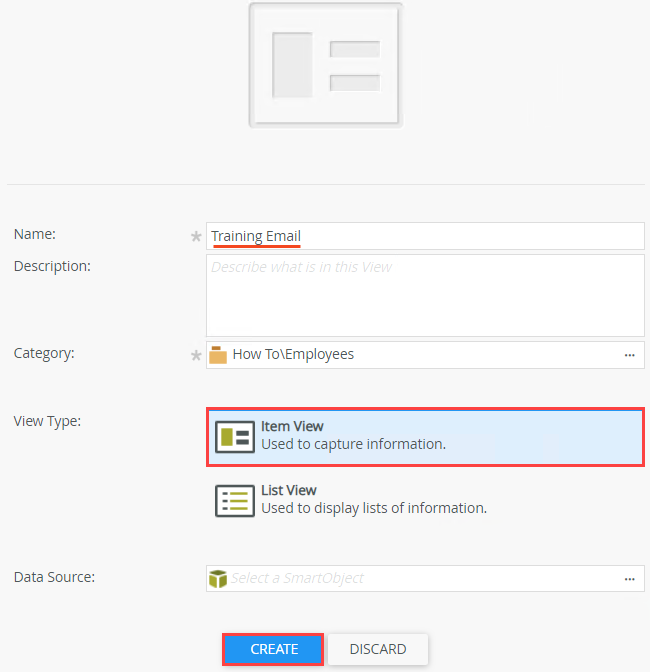Viewport: 650px width, 672px height.
Task: Click into the Description text area
Action: tap(425, 295)
